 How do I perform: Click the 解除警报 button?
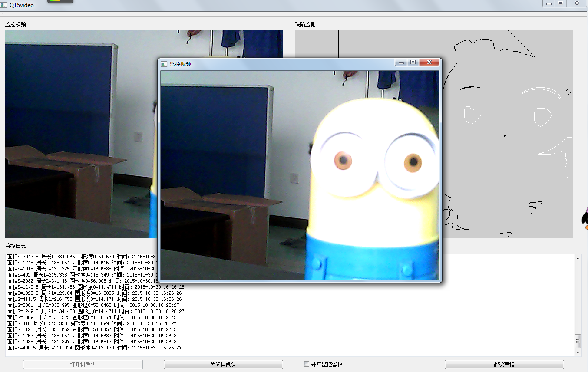(x=504, y=365)
